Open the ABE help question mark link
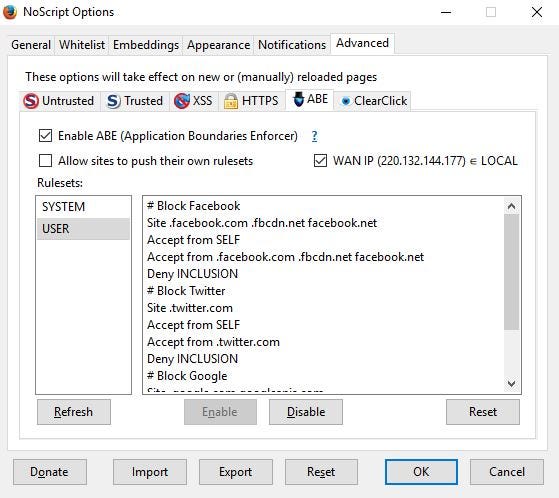559x498 pixels. click(x=314, y=136)
